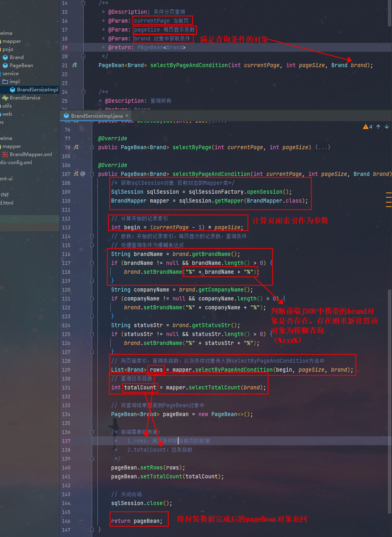Click the folder icon beside impl
This screenshot has height=537, width=392.
click(x=5, y=81)
